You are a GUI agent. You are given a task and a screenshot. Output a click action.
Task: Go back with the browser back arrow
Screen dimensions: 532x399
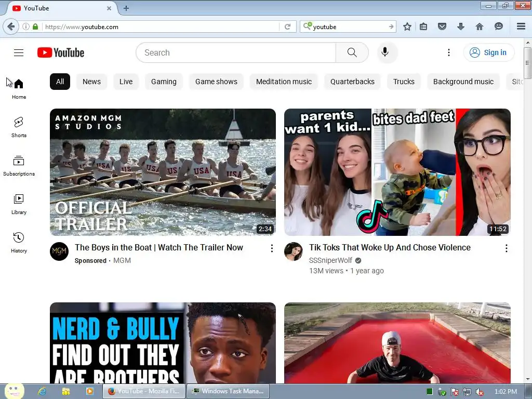pos(11,26)
